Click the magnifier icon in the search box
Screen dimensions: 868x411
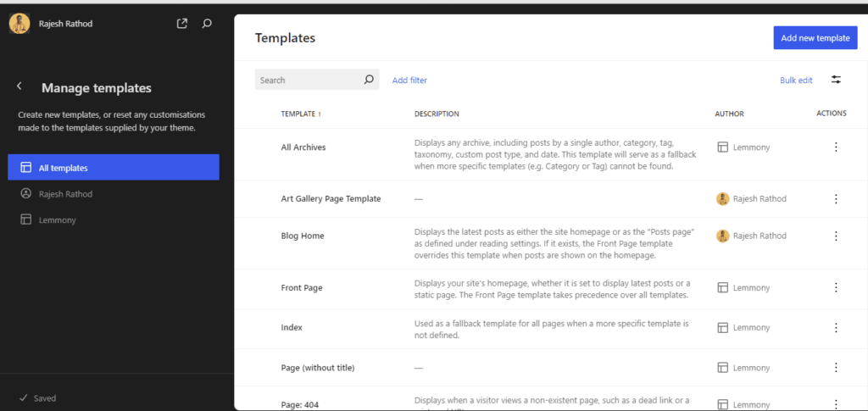pos(369,80)
